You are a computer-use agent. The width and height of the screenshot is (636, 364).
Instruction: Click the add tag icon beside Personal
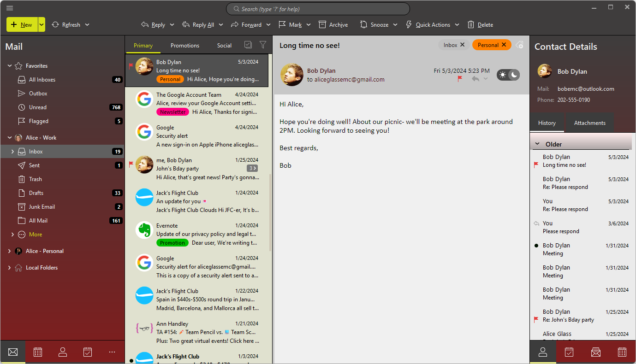[519, 45]
